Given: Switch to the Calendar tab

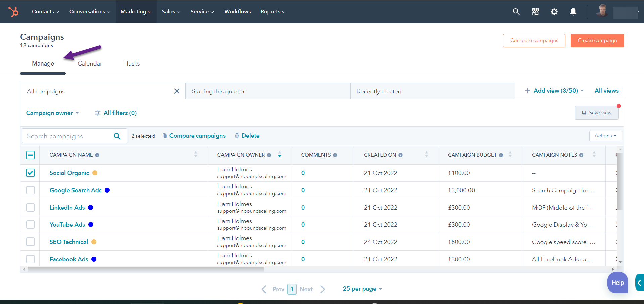Looking at the screenshot, I should 90,63.
